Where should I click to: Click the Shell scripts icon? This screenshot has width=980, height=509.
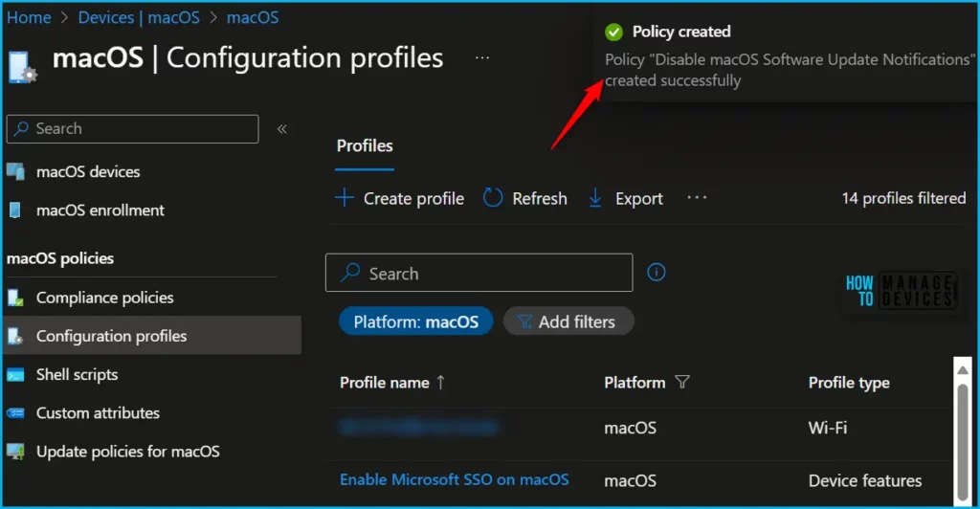click(15, 375)
